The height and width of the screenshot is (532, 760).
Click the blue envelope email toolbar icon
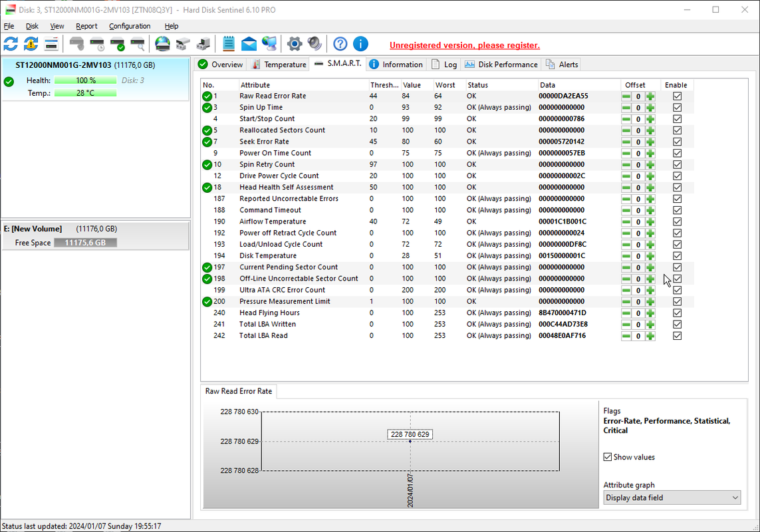click(x=249, y=44)
